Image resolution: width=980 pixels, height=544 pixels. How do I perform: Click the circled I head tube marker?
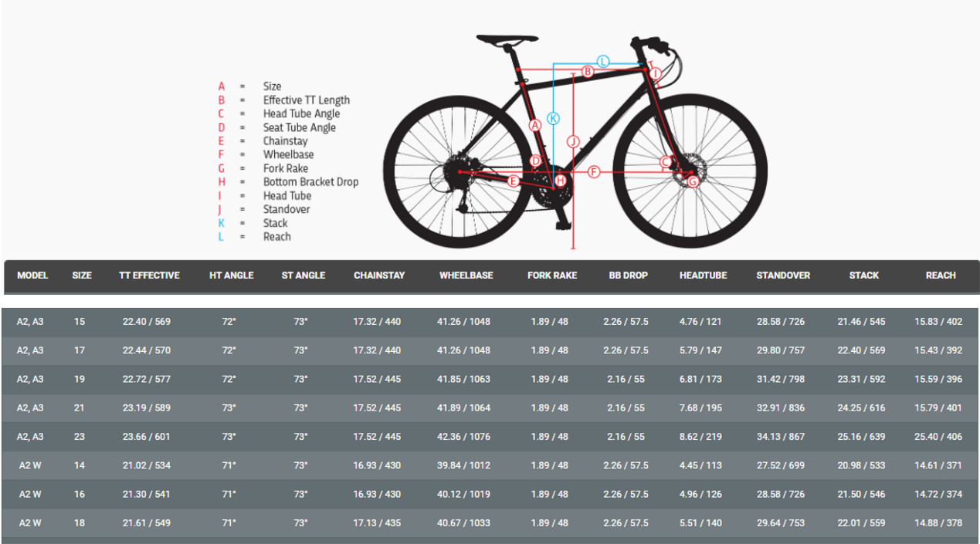pyautogui.click(x=655, y=73)
